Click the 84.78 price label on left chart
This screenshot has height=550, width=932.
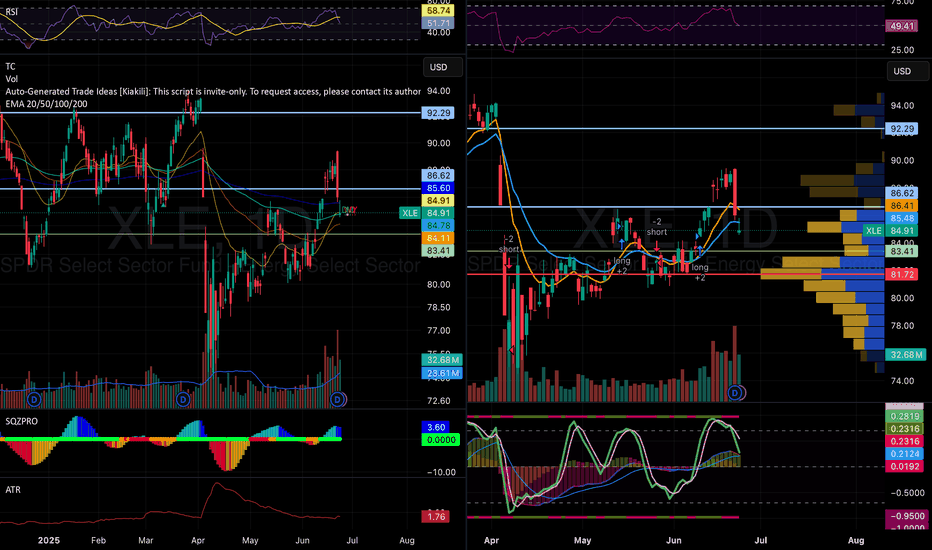coord(438,225)
